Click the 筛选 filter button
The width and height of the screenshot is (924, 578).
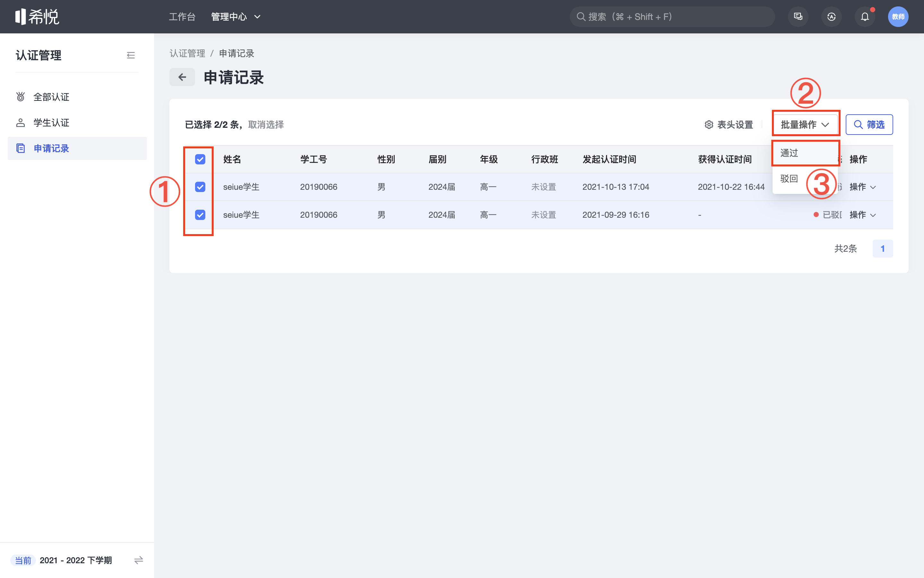[x=869, y=125]
